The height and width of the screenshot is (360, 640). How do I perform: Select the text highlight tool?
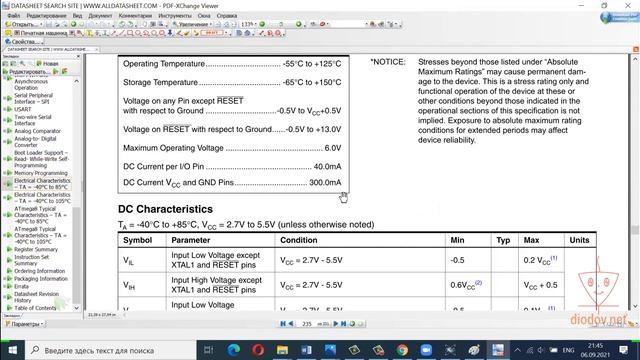pos(89,33)
